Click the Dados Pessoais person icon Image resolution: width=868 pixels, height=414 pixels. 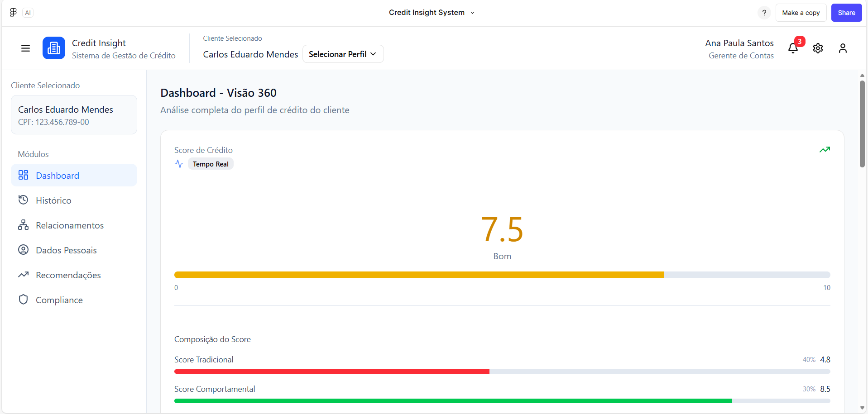coord(23,250)
